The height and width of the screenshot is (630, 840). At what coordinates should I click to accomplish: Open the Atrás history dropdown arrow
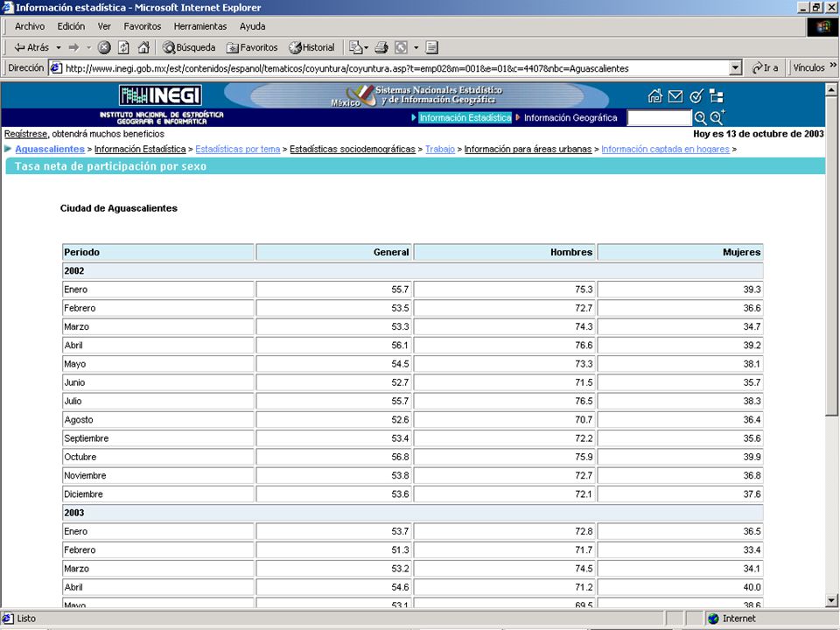pyautogui.click(x=59, y=47)
